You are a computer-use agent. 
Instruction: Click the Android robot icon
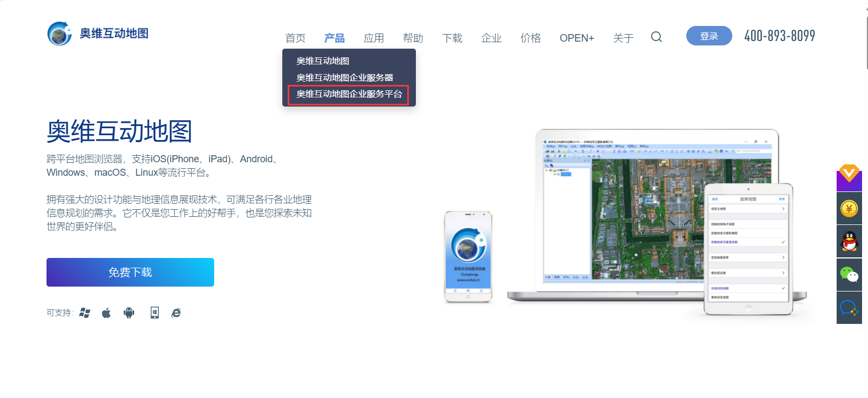129,313
